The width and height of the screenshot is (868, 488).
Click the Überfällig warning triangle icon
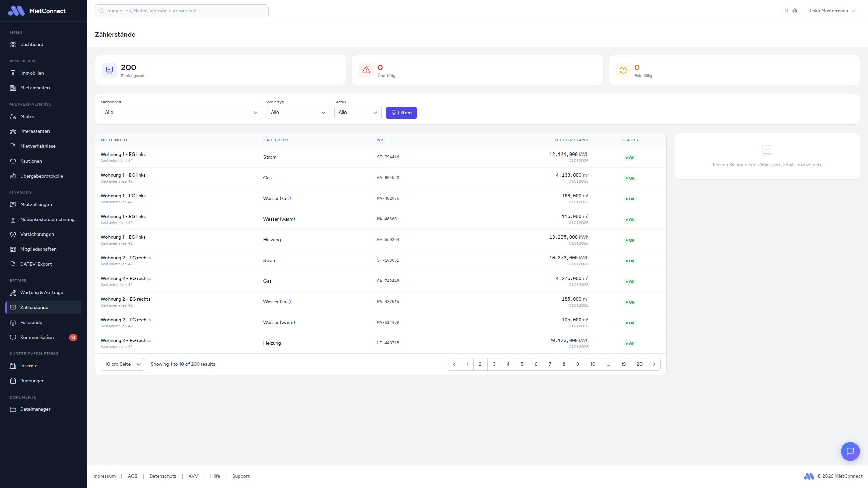coord(366,70)
